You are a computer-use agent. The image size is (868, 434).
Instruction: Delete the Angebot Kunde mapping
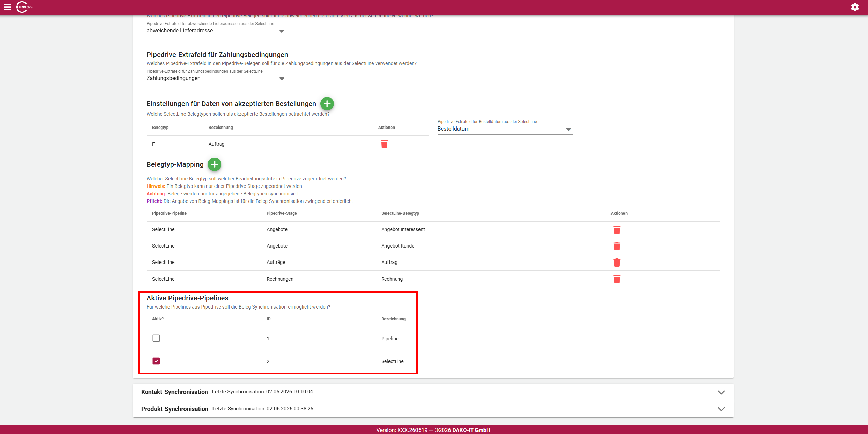click(x=617, y=246)
